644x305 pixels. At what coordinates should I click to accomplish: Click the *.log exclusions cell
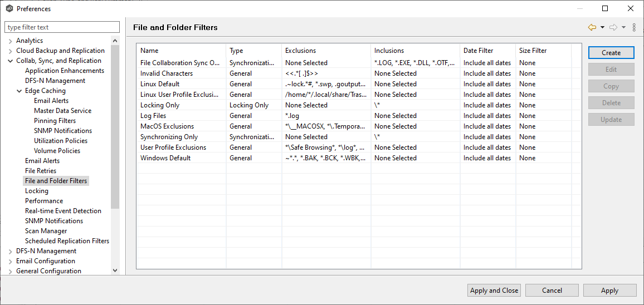tap(326, 116)
